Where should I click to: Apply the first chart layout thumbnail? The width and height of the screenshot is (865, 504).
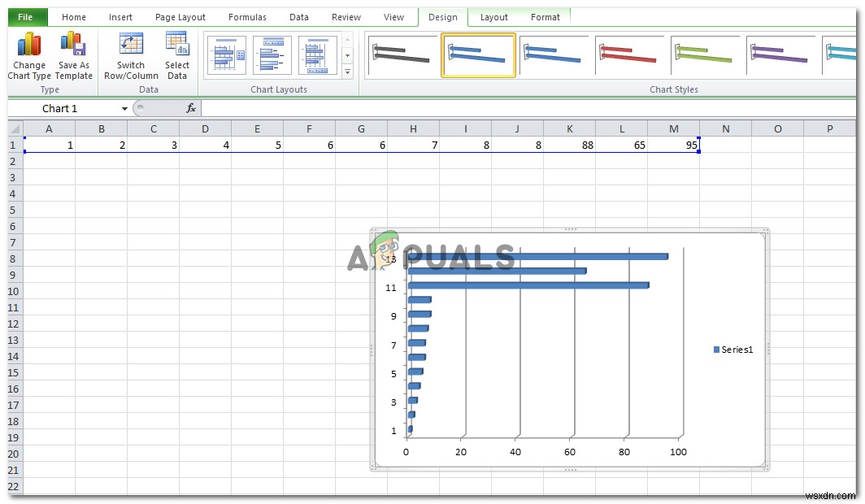(227, 55)
